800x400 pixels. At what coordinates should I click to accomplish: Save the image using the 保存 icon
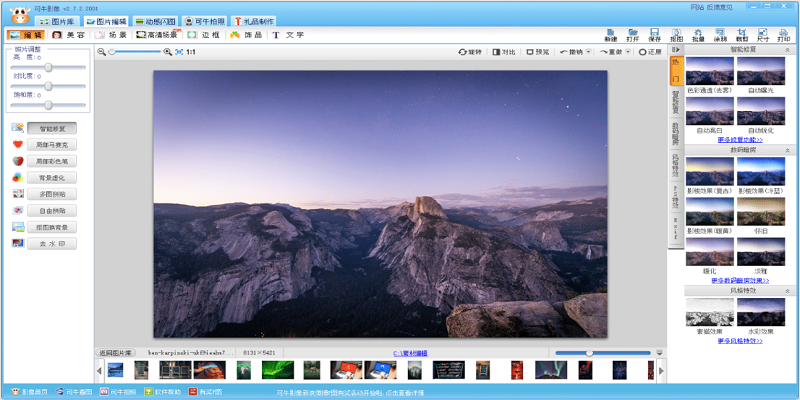point(654,34)
